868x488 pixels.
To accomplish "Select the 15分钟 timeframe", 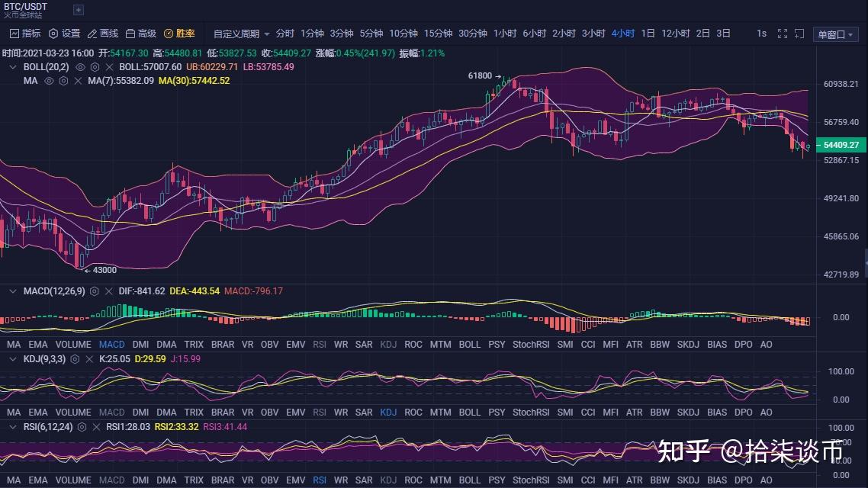I will 438,34.
